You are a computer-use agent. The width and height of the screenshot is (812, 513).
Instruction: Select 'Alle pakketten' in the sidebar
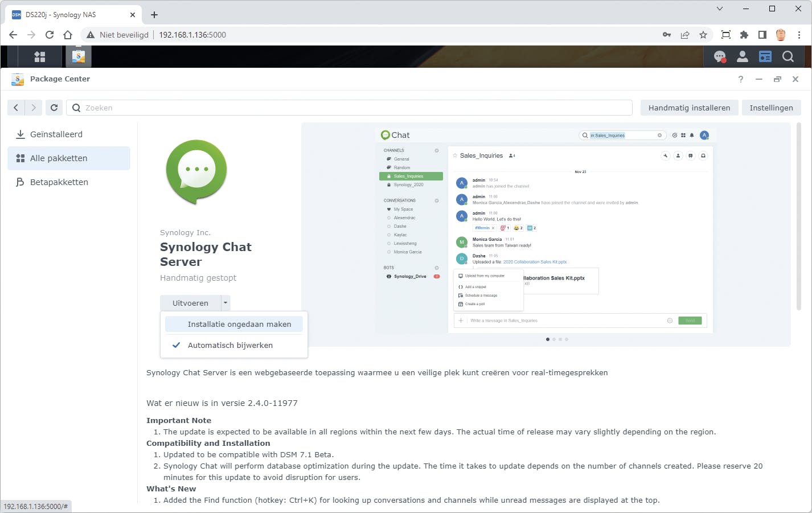(69, 158)
